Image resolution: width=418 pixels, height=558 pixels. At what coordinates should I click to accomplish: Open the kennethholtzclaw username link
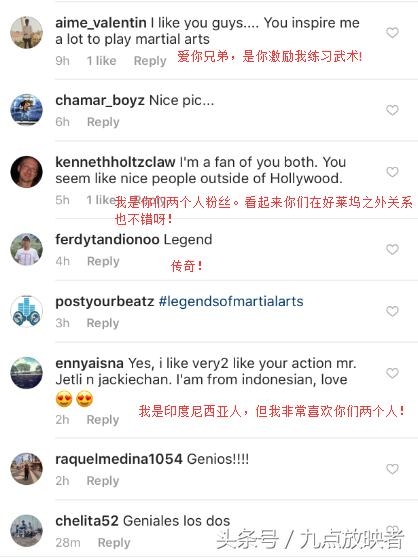coord(115,162)
